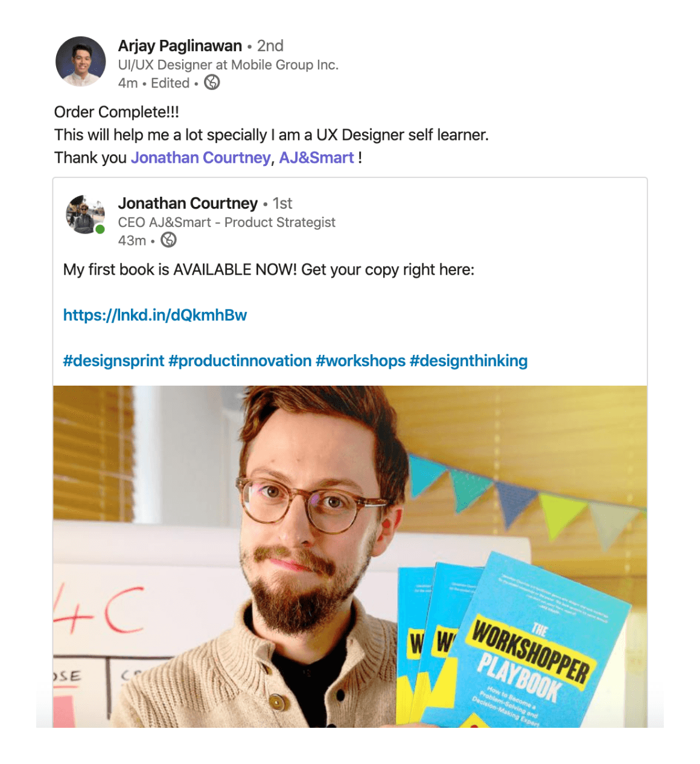Click the globe icon next to 43m
The image size is (700, 764).
169,240
